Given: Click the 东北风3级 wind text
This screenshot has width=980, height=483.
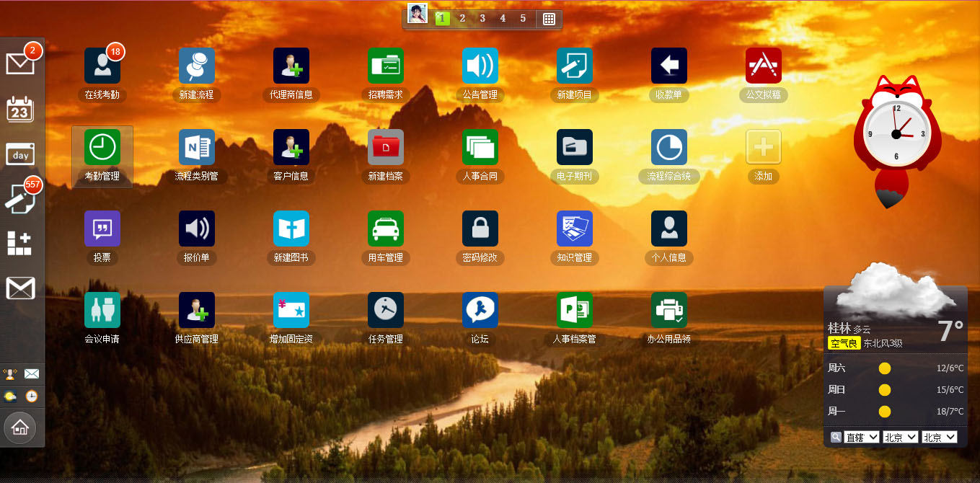Looking at the screenshot, I should tap(883, 343).
